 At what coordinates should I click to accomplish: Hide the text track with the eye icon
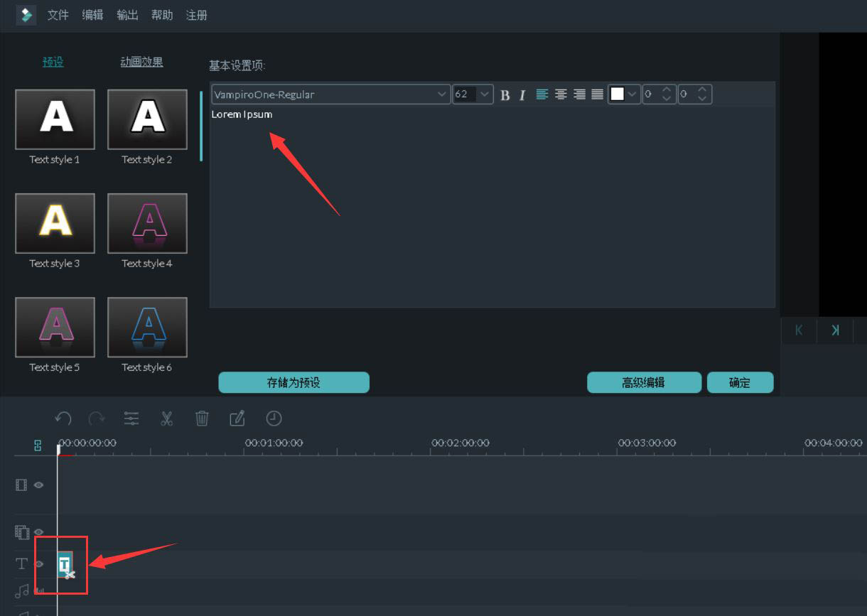click(39, 564)
